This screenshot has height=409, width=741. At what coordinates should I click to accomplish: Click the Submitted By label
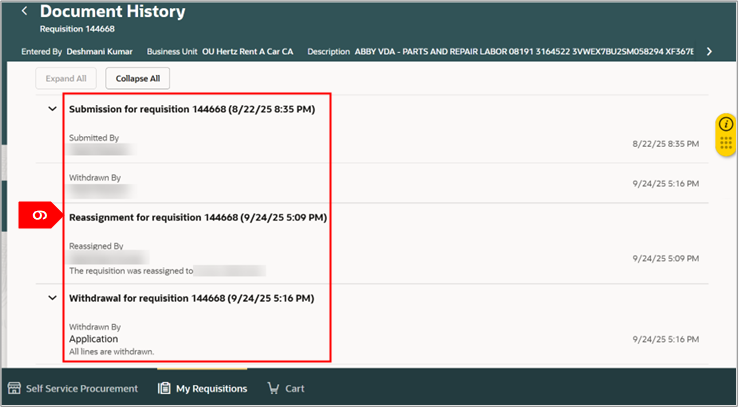pyautogui.click(x=95, y=139)
